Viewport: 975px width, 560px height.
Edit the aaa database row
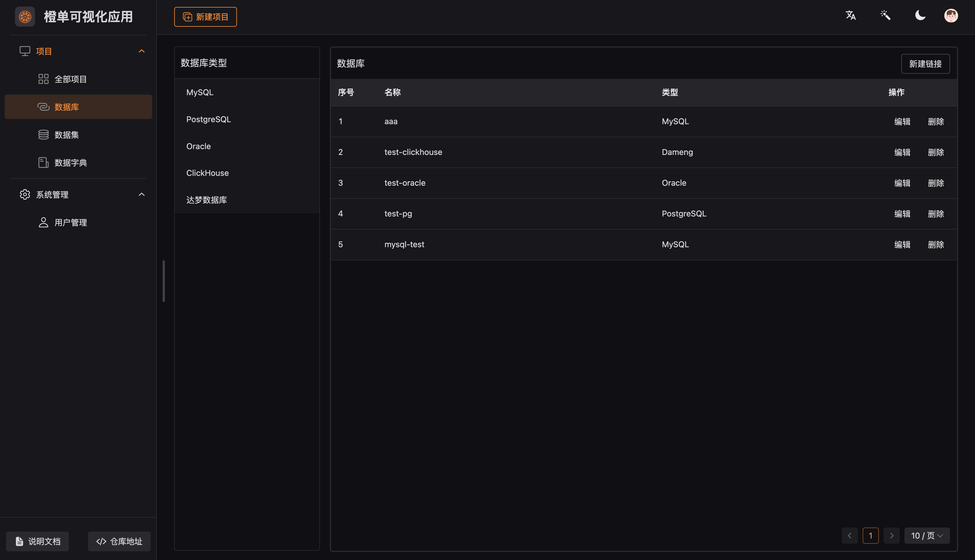(902, 122)
